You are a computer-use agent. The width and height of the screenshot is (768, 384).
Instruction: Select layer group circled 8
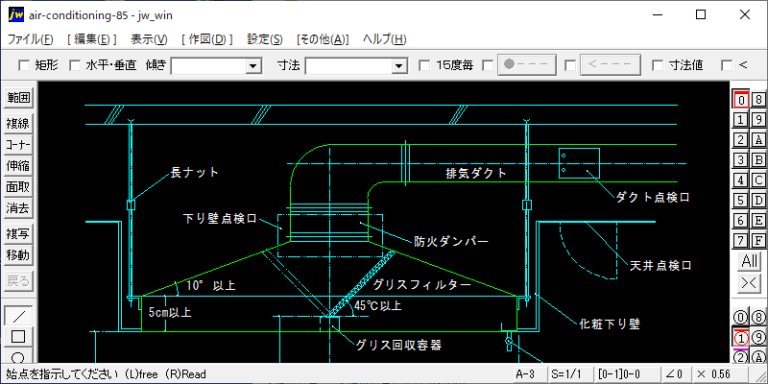pyautogui.click(x=758, y=317)
